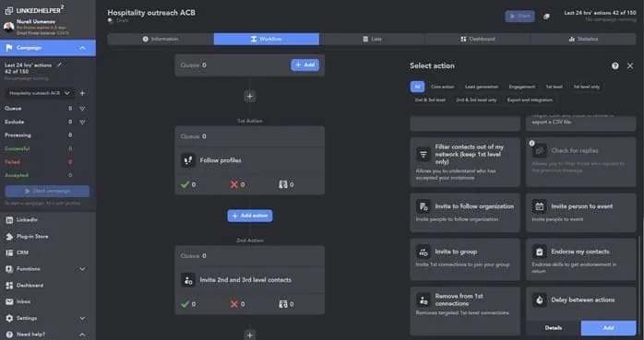Filter the Exclude list in the sidebar
Viewport: 644px width, 340px height.
click(82, 123)
